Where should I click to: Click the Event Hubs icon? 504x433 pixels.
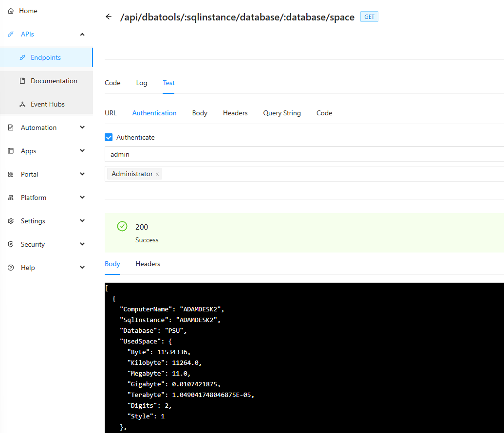(22, 104)
